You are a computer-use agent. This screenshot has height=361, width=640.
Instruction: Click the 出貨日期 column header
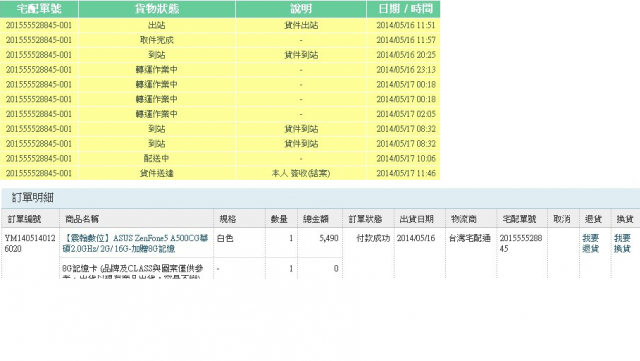(x=417, y=219)
